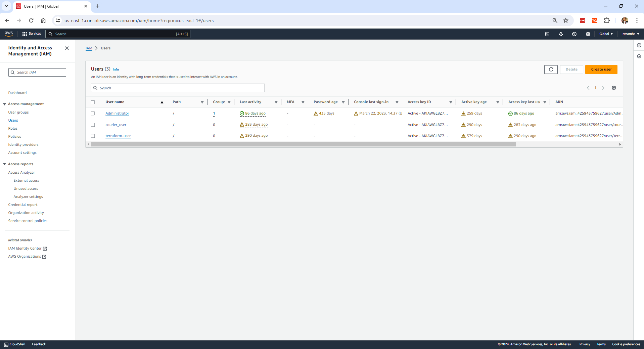Image resolution: width=644 pixels, height=349 pixels.
Task: Click the AWS home logo
Action: 9,34
